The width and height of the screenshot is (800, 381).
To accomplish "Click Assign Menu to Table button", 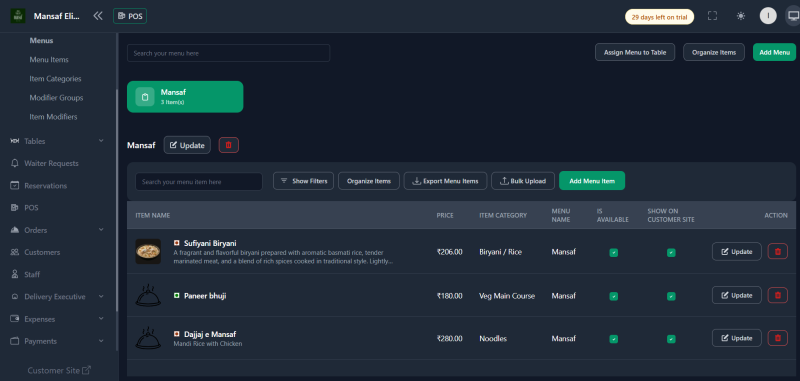I will pyautogui.click(x=635, y=52).
